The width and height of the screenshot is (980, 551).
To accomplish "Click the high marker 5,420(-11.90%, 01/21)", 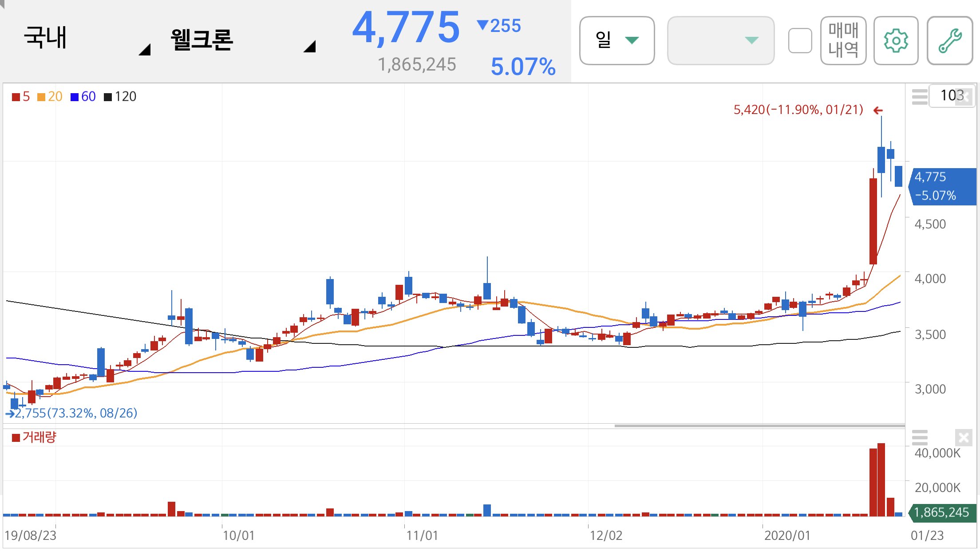I will pyautogui.click(x=798, y=110).
